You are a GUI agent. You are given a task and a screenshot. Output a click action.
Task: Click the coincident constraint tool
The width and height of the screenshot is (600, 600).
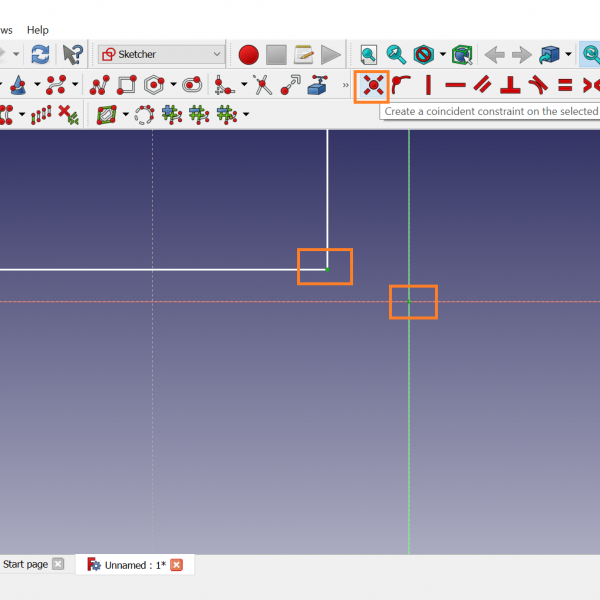(373, 85)
